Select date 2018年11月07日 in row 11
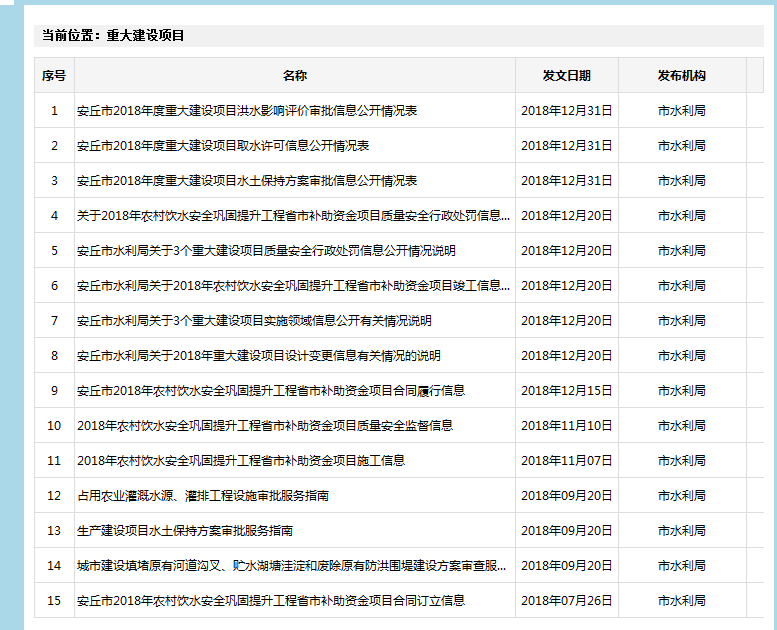777x630 pixels. (x=567, y=460)
